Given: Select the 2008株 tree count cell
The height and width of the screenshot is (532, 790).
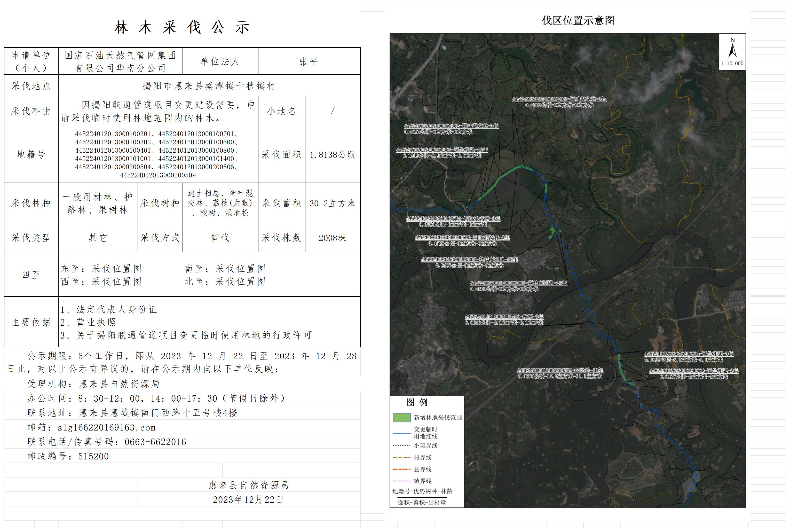Looking at the screenshot, I should point(332,238).
